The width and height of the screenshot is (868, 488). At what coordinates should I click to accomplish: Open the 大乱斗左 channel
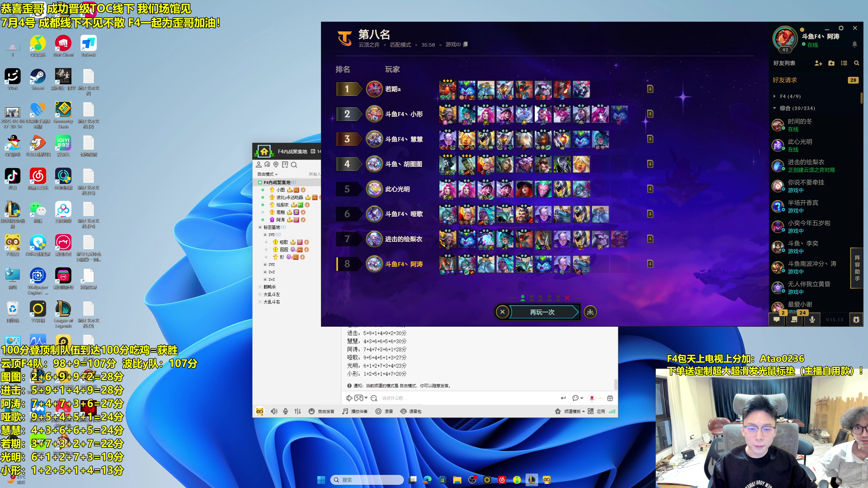click(x=271, y=294)
